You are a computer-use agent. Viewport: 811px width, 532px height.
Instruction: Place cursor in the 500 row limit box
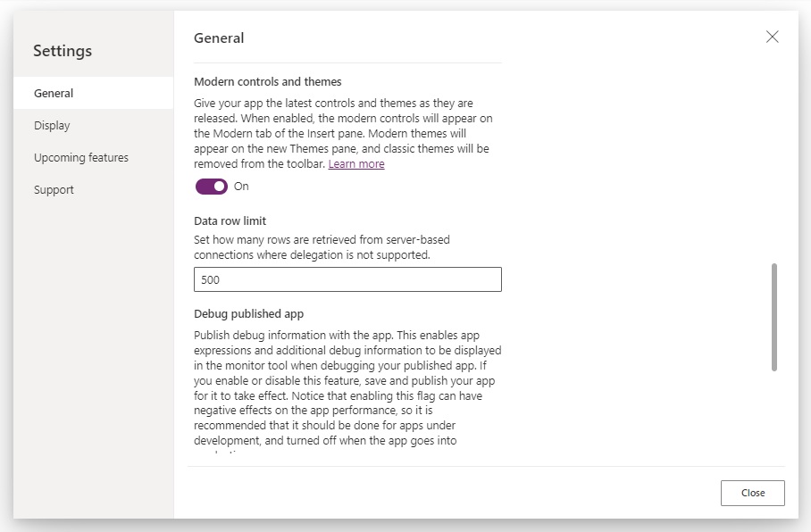pyautogui.click(x=347, y=278)
